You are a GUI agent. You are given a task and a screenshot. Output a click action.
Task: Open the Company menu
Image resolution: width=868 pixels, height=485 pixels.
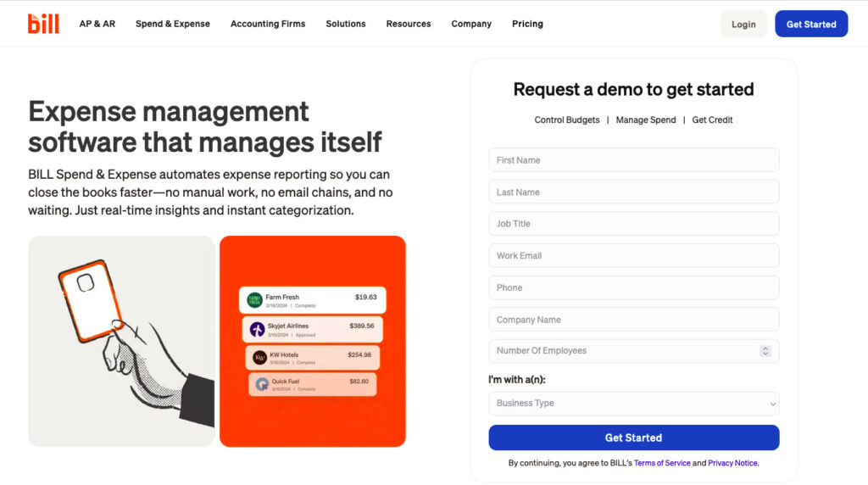(x=471, y=24)
